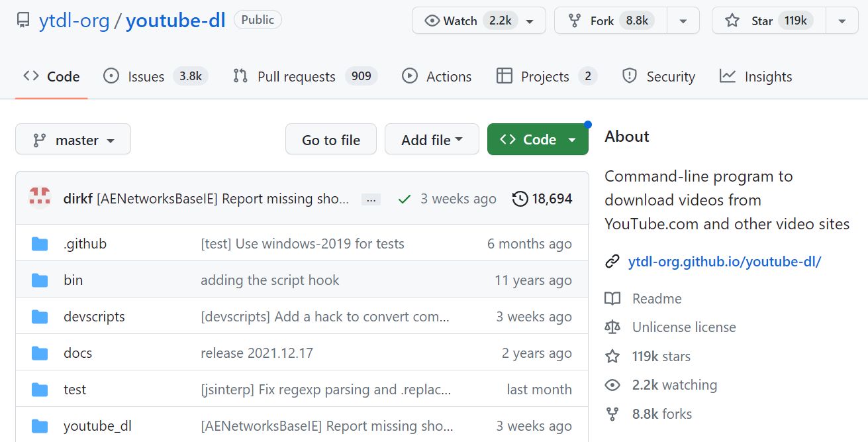The width and height of the screenshot is (868, 442).
Task: Click the '11 years ago' timestamp
Action: tap(533, 280)
